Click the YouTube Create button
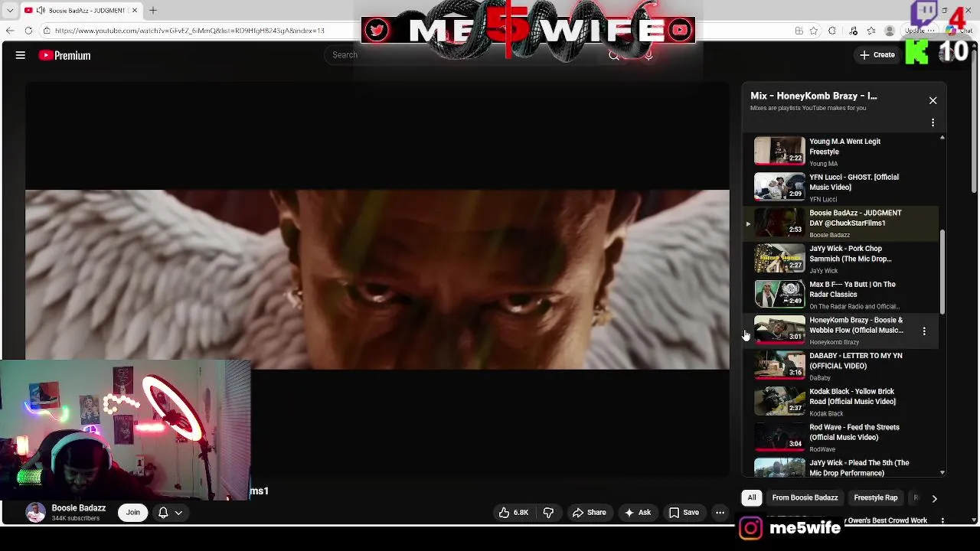Screen dimensions: 980x551 pyautogui.click(x=877, y=55)
